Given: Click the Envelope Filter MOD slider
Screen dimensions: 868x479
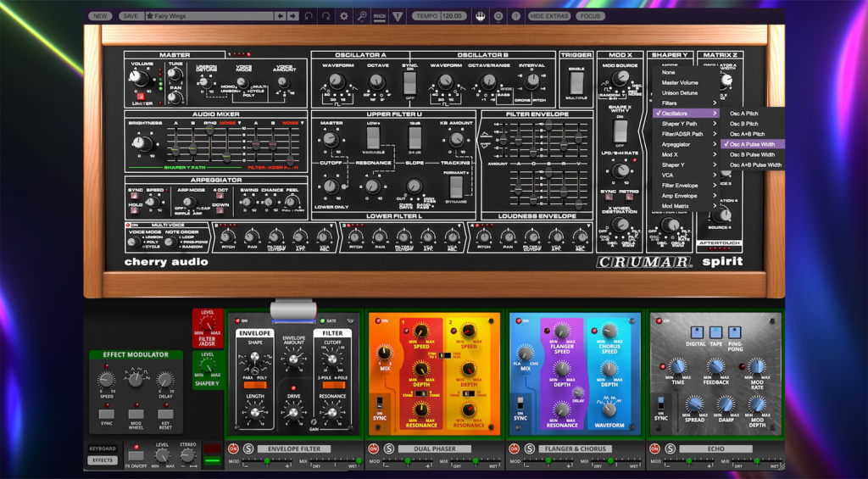Looking at the screenshot, I should pyautogui.click(x=266, y=462).
